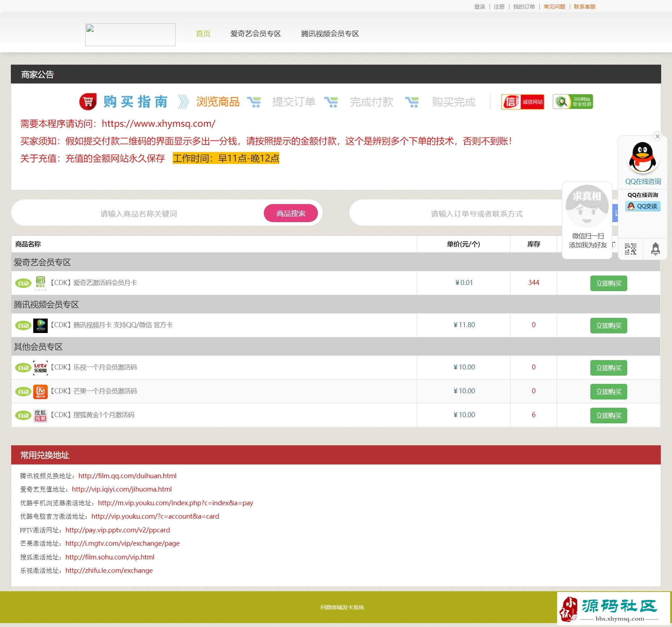Click the 求真相 WeChat QR avatar

point(587,206)
